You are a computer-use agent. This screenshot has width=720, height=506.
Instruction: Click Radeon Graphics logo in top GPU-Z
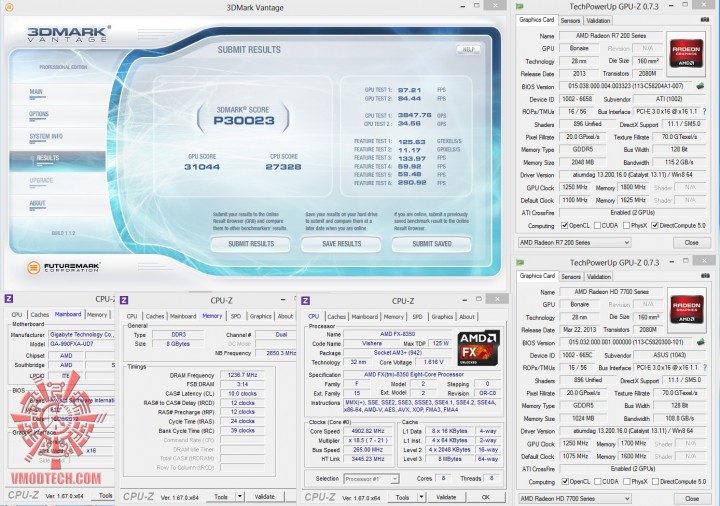point(686,54)
